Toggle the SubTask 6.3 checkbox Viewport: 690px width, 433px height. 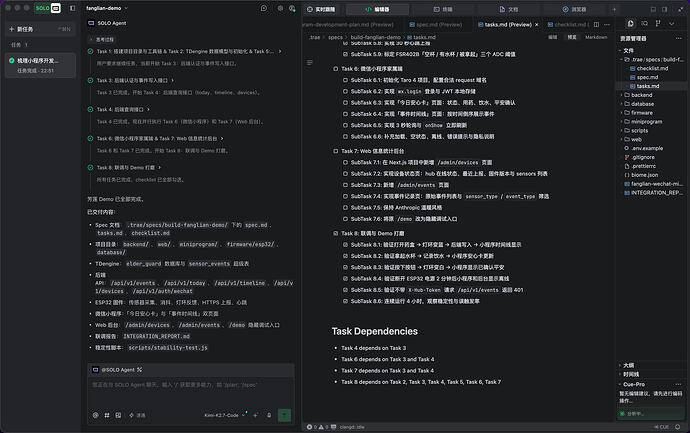(x=345, y=103)
